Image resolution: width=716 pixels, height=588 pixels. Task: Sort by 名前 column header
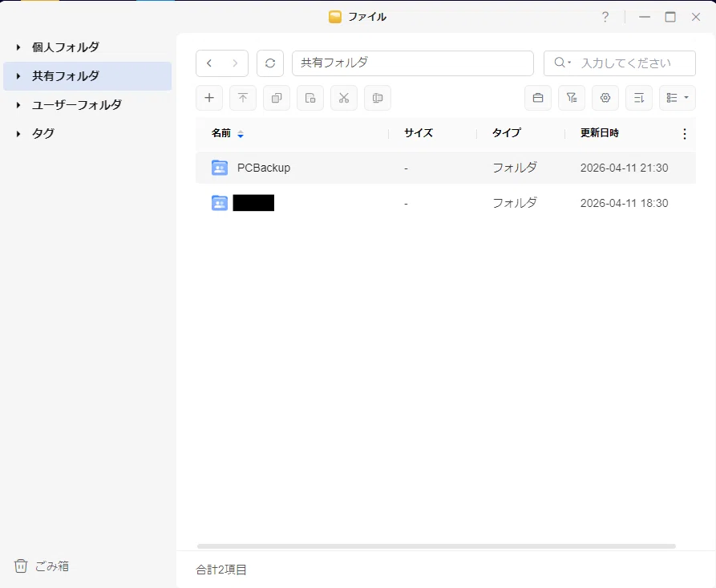(221, 133)
